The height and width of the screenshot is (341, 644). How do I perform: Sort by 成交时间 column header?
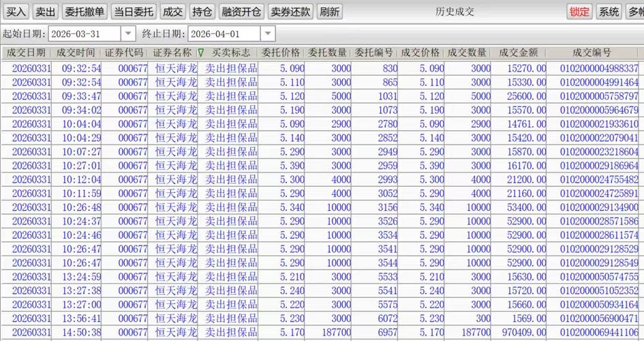76,53
